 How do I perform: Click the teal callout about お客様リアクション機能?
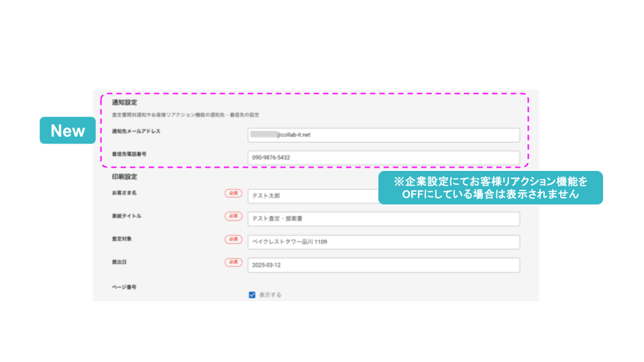click(x=490, y=188)
